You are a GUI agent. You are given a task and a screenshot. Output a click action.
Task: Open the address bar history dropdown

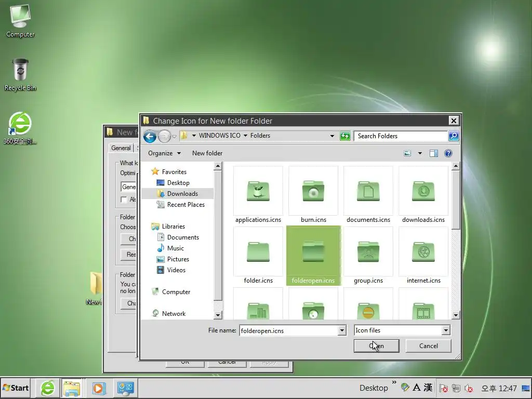(x=332, y=136)
